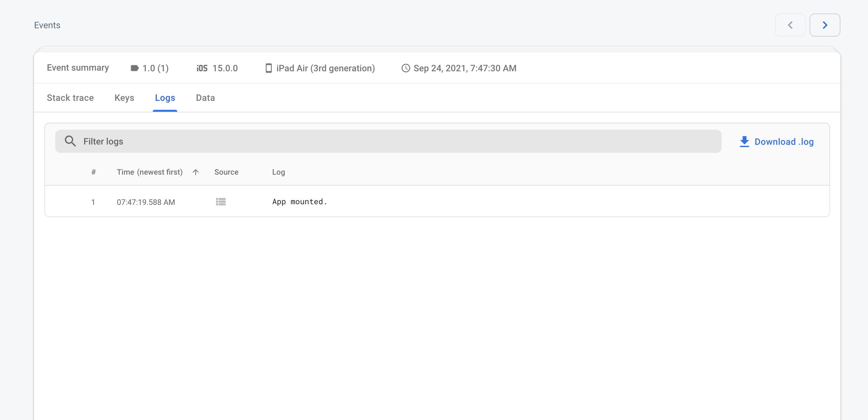868x420 pixels.
Task: Focus the Filter logs search field
Action: pos(388,141)
